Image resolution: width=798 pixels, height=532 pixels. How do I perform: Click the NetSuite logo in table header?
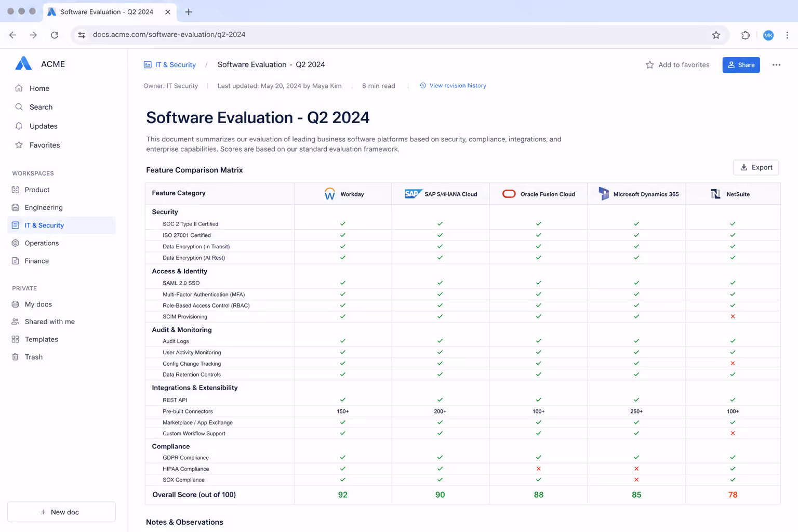coord(715,194)
